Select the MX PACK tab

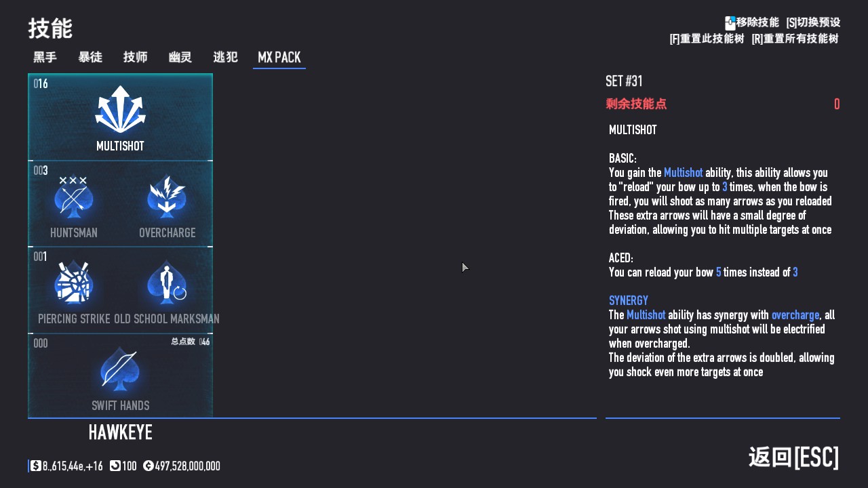point(279,57)
